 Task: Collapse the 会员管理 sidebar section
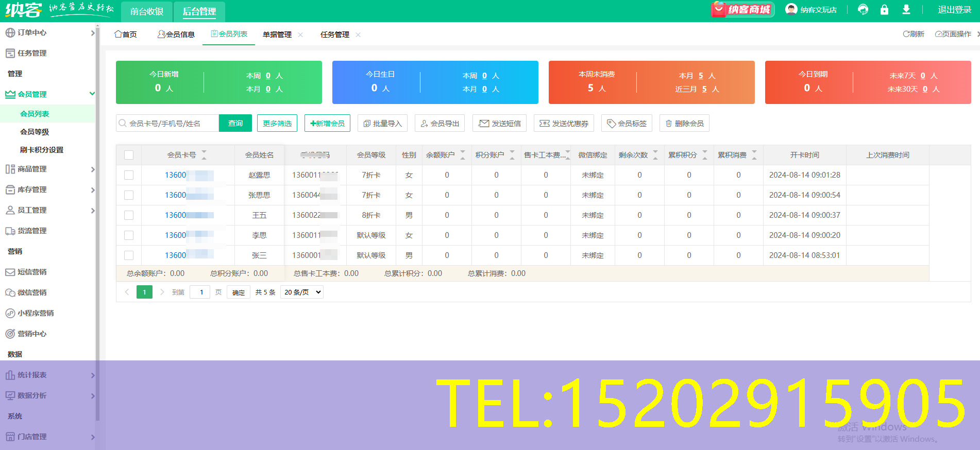click(92, 94)
